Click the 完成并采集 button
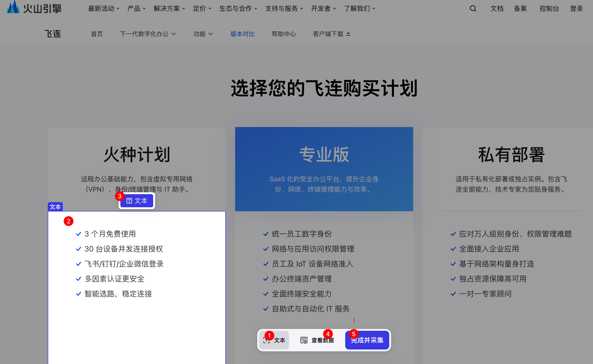 pos(367,340)
